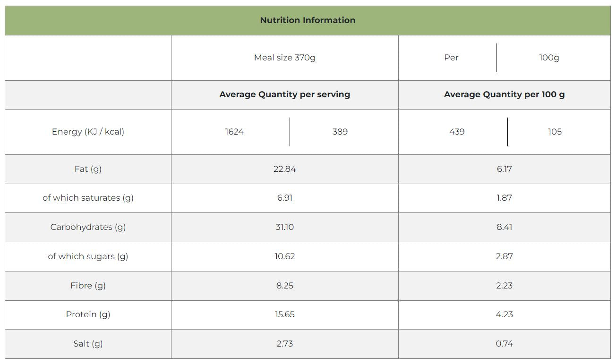
Task: Select the Average Quantity per 100 g heading
Action: tap(504, 94)
